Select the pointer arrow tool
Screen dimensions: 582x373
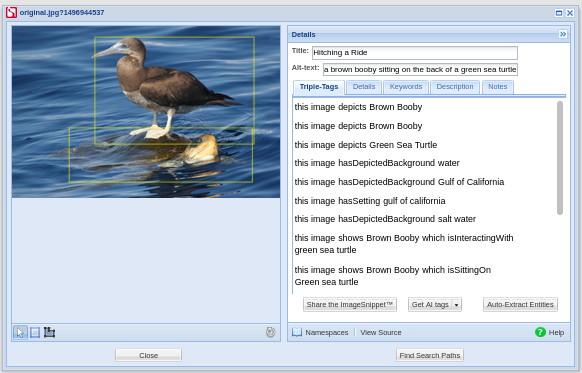[20, 333]
